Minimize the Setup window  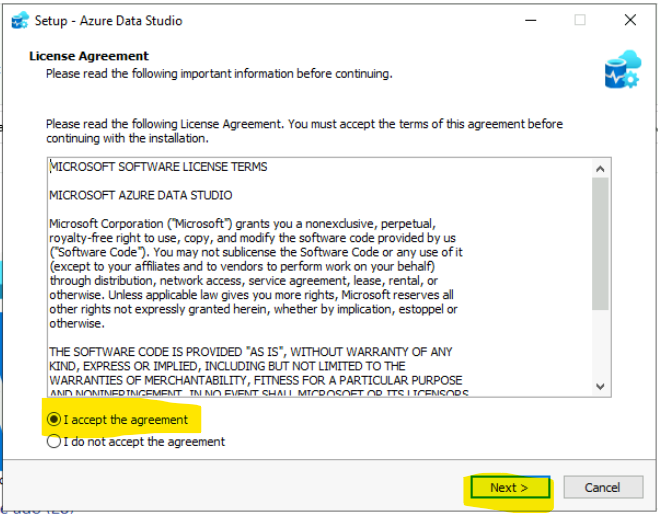tap(531, 20)
